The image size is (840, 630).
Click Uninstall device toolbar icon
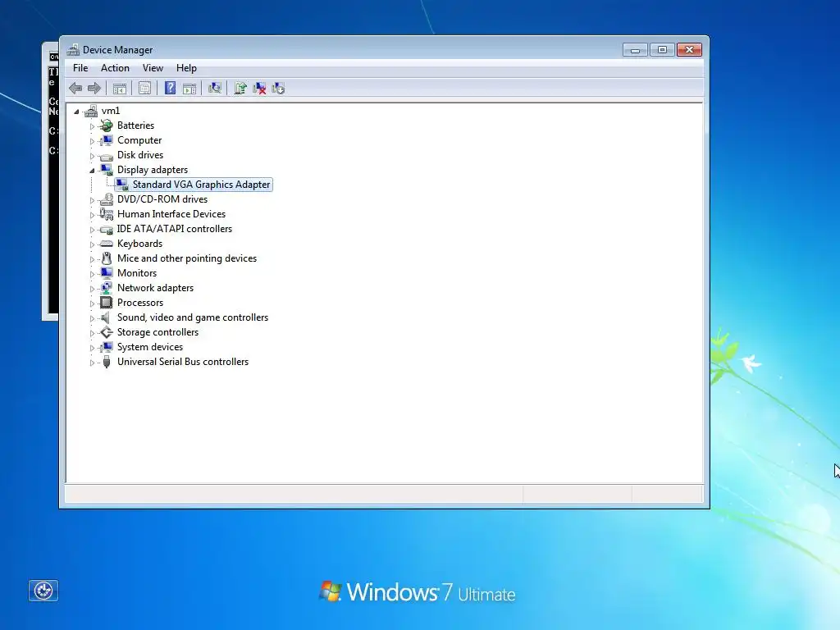pyautogui.click(x=260, y=89)
